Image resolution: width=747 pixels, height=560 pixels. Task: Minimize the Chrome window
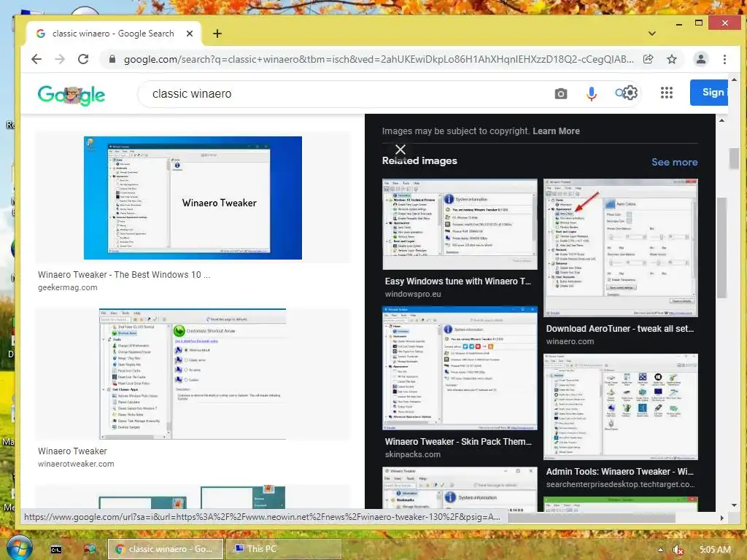tap(679, 23)
